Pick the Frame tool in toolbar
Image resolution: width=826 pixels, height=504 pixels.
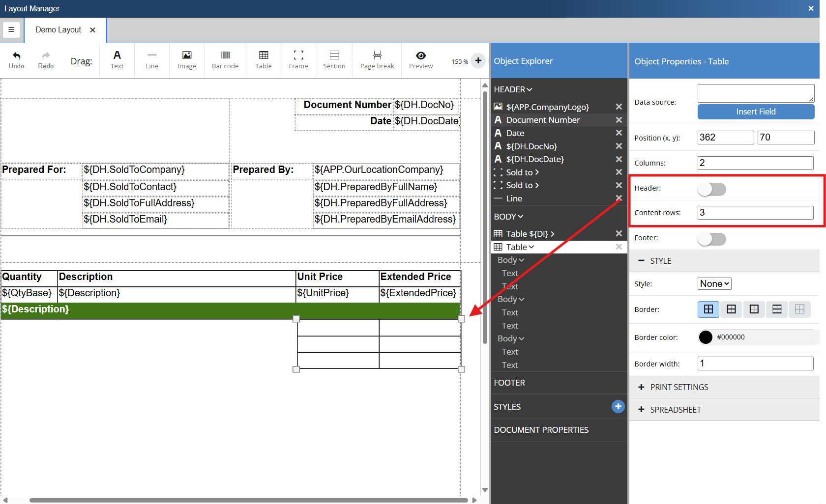(298, 60)
